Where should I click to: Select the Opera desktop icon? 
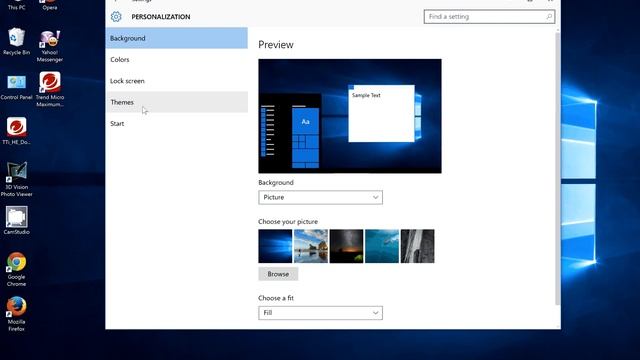pyautogui.click(x=49, y=5)
